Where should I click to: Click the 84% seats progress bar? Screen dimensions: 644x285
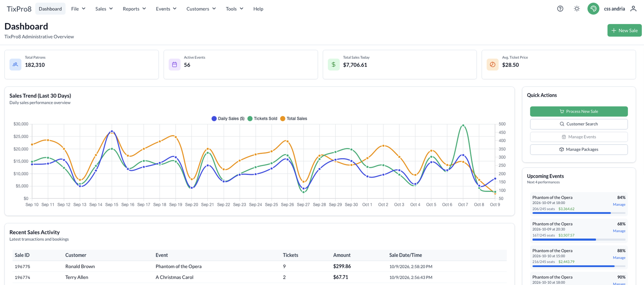578,213
